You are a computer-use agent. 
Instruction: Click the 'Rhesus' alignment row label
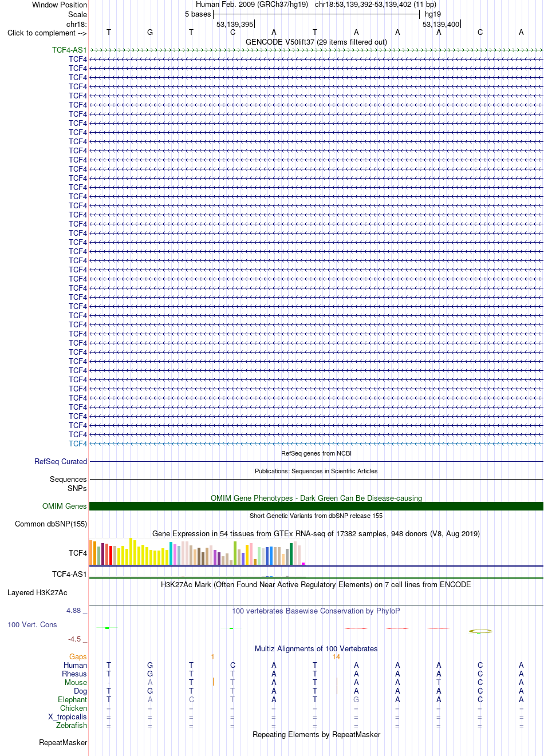(x=74, y=674)
